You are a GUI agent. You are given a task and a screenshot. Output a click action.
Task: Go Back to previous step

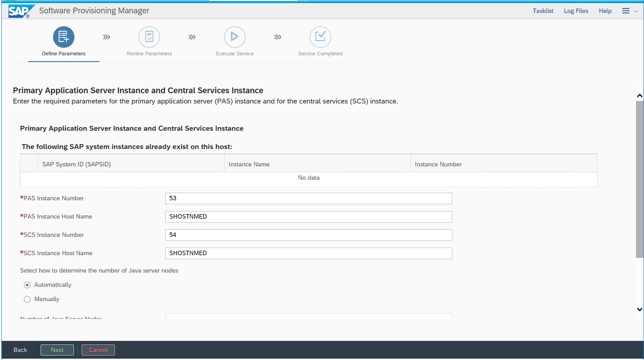pyautogui.click(x=20, y=350)
